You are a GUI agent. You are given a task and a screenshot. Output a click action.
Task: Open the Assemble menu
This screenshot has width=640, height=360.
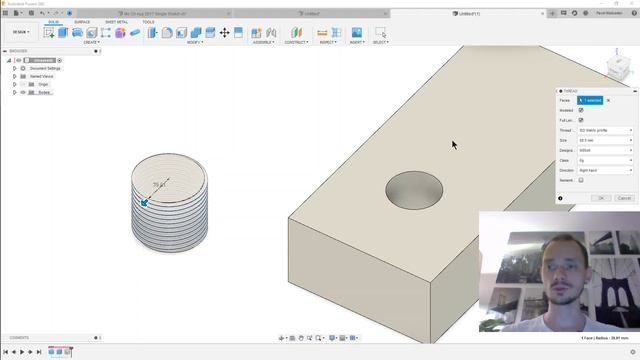263,42
